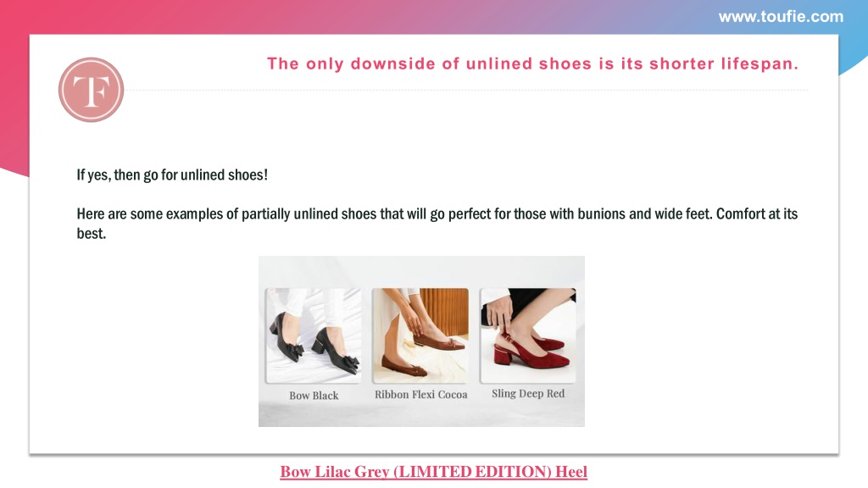
Task: Select the Sling Deep Red shoe photo
Action: [x=528, y=335]
